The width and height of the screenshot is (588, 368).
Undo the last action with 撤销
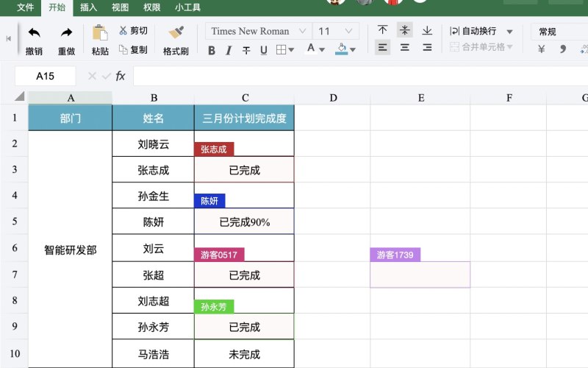coord(34,40)
